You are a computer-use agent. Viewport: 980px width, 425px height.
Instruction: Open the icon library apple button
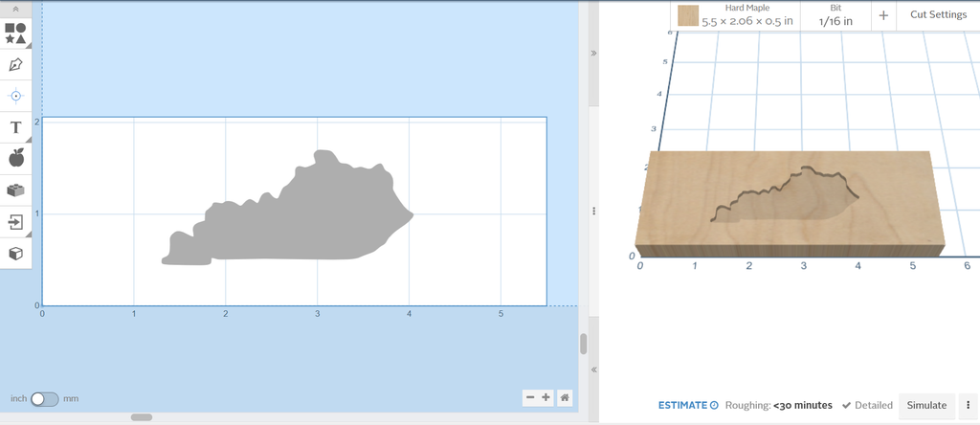15,158
